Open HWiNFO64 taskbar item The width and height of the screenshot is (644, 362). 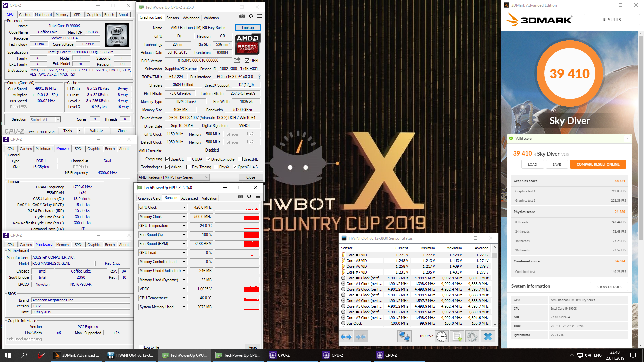point(131,355)
